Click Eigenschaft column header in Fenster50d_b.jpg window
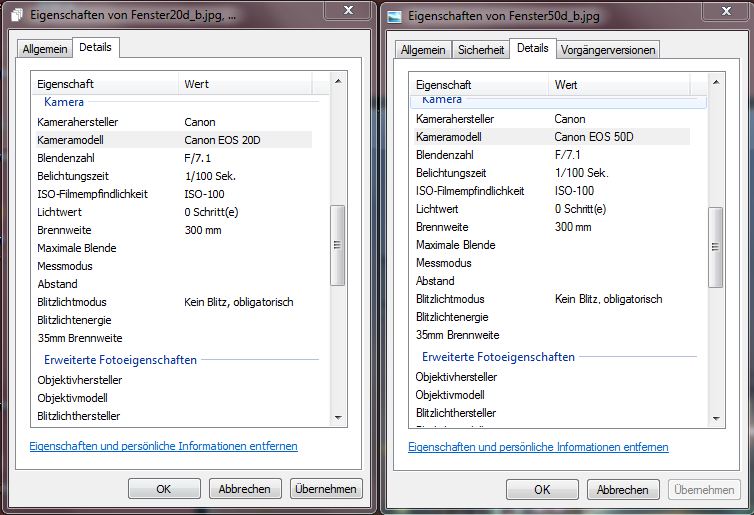This screenshot has width=754, height=515. click(x=479, y=85)
